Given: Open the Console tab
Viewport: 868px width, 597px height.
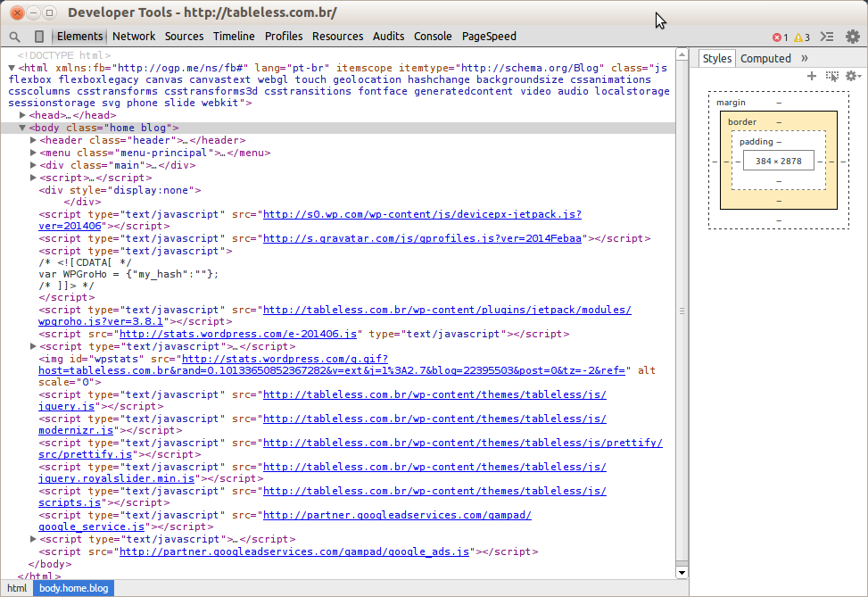Looking at the screenshot, I should [x=433, y=37].
